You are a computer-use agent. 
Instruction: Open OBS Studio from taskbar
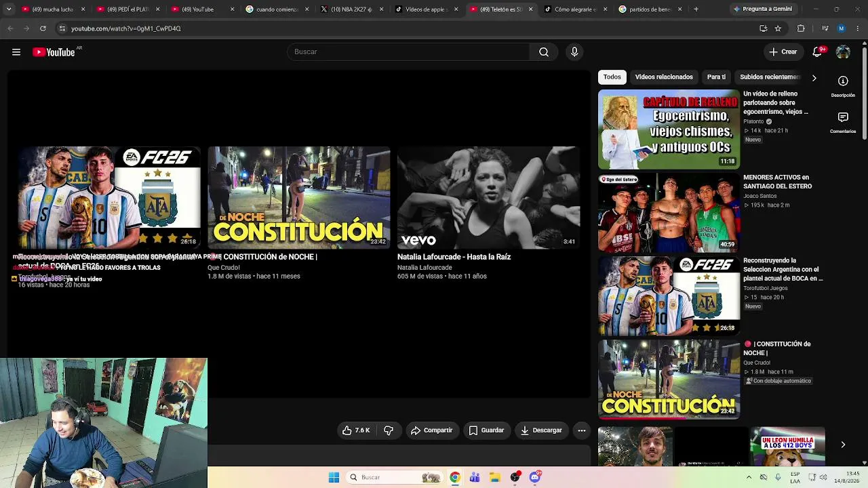click(515, 477)
